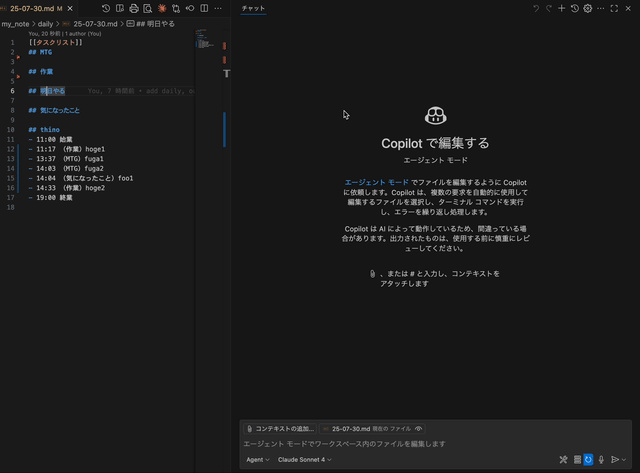
Task: Open the ## 明日やる symbol breadcrumb
Action: coord(151,24)
